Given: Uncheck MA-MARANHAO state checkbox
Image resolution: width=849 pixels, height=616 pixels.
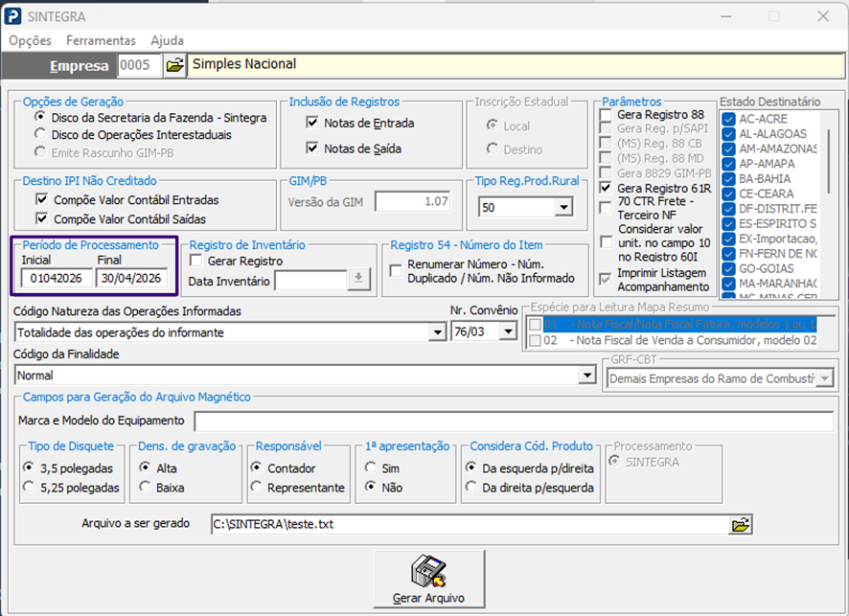Looking at the screenshot, I should (729, 284).
